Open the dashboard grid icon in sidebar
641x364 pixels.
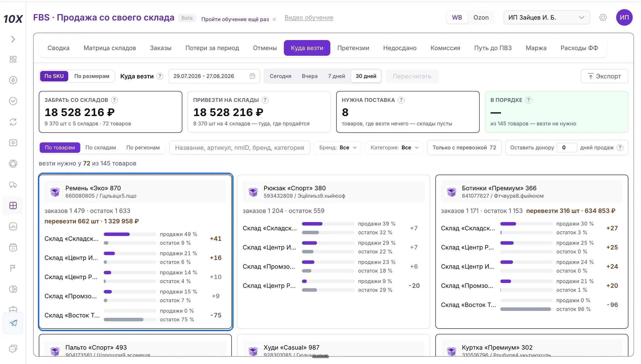click(x=13, y=59)
